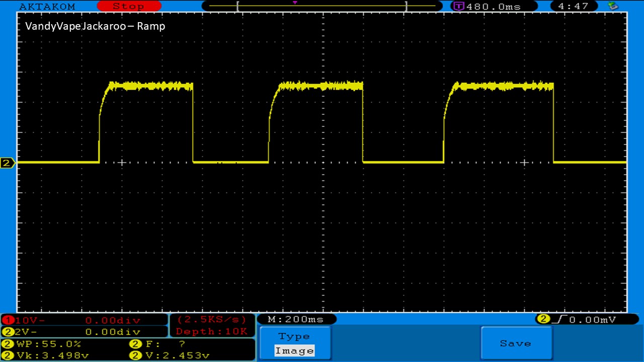Click the VandyVapeJackaroo – Ramp title text
The width and height of the screenshot is (644, 362).
pyautogui.click(x=95, y=26)
